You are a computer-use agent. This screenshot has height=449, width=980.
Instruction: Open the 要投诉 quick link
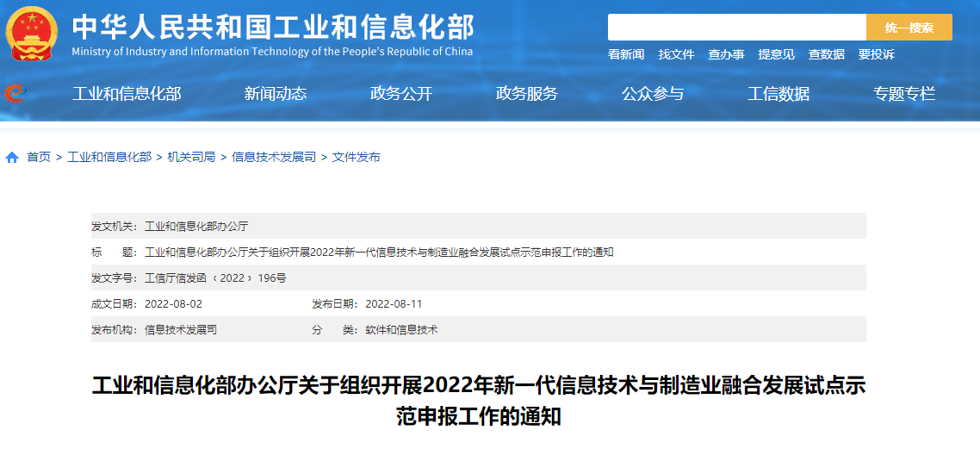tap(876, 54)
